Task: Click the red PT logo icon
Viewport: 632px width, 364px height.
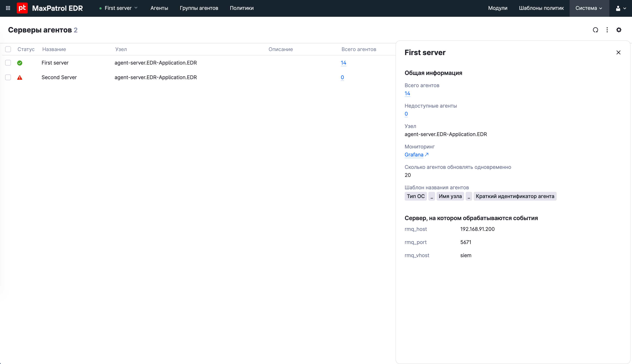Action: tap(22, 8)
